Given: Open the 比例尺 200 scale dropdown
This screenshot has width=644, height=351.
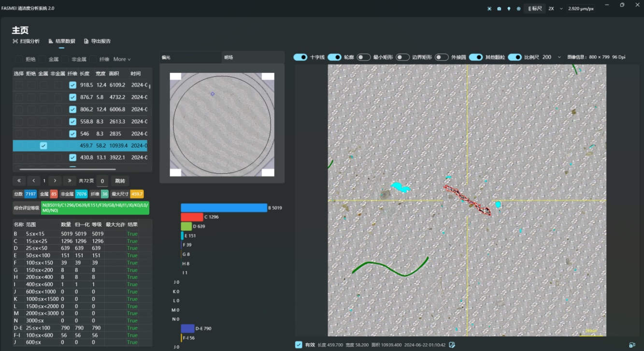Looking at the screenshot, I should (559, 57).
